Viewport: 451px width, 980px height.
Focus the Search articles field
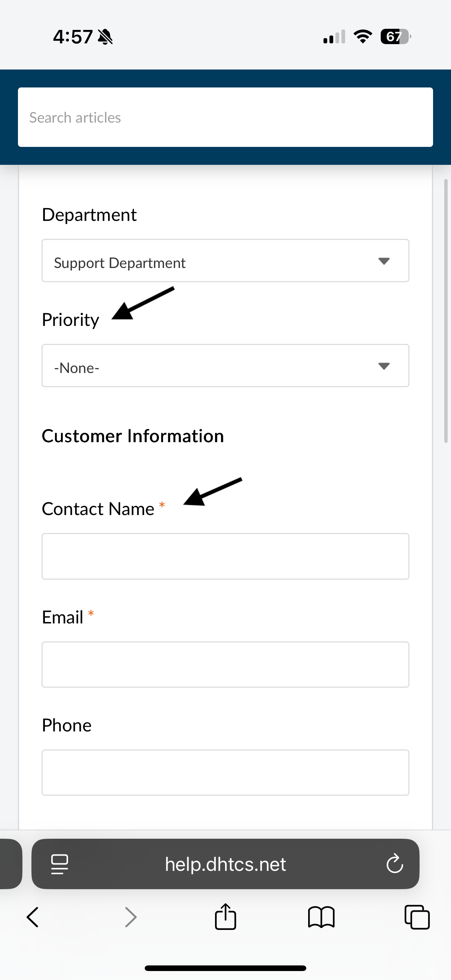[x=225, y=117]
